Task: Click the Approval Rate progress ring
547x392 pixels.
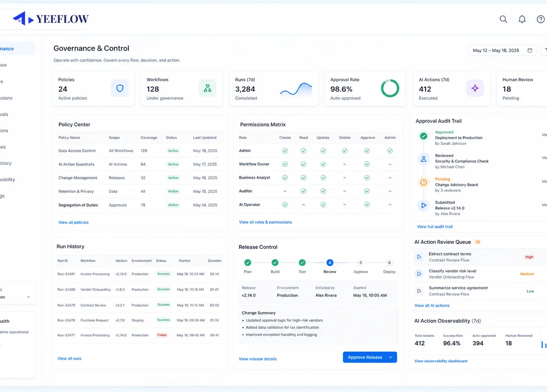Action: (390, 88)
